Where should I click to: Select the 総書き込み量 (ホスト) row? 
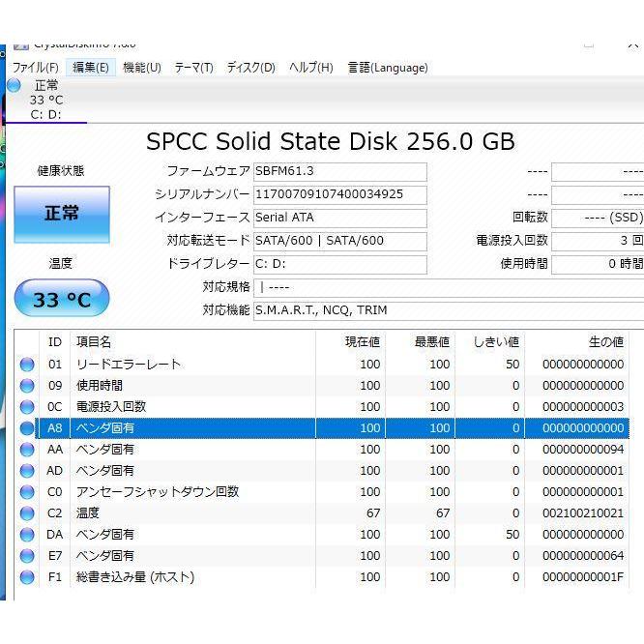click(x=322, y=577)
